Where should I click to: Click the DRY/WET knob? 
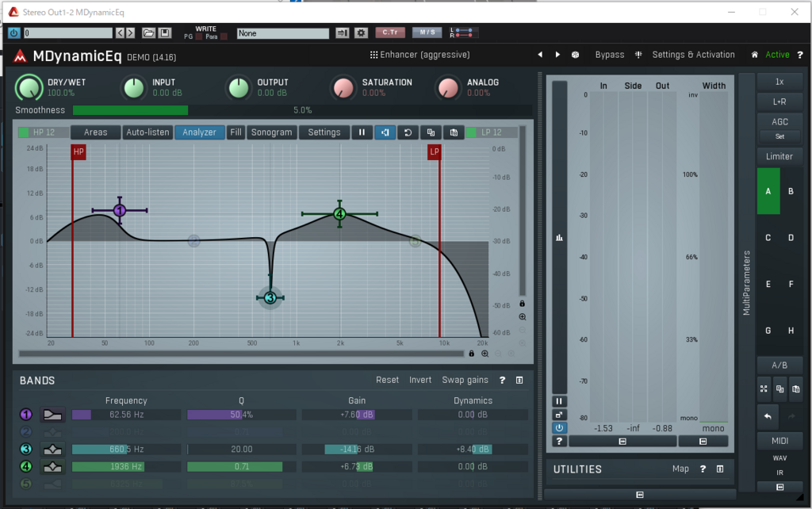pos(29,87)
